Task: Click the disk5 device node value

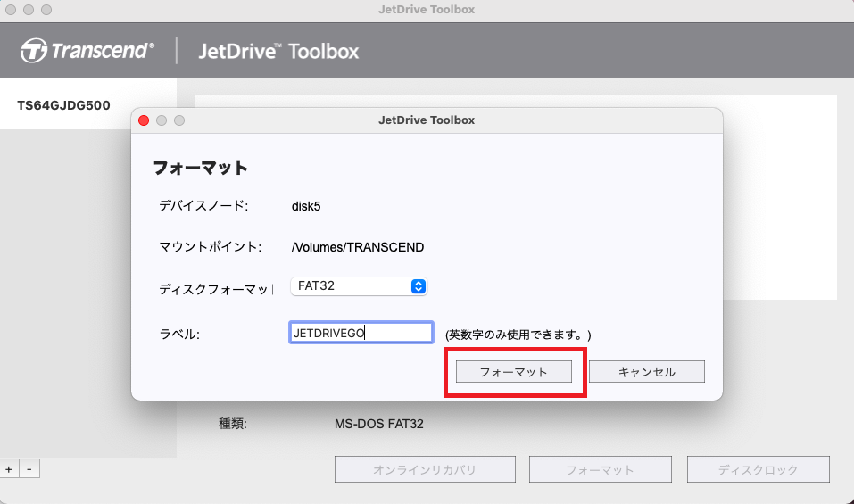Action: coord(306,206)
